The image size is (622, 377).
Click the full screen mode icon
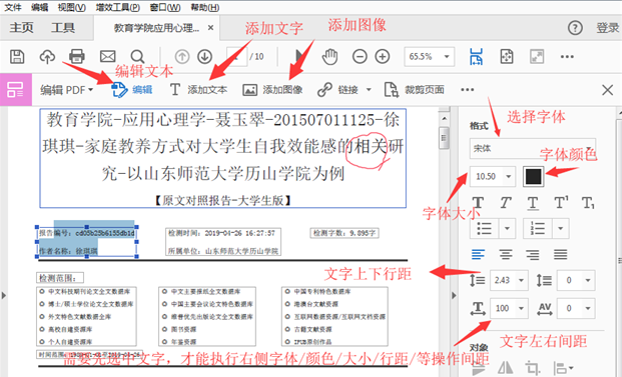(x=537, y=56)
